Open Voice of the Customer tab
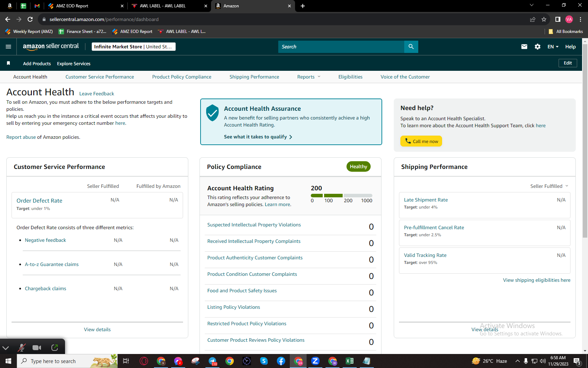Screen dimensions: 588x368 tap(405, 77)
